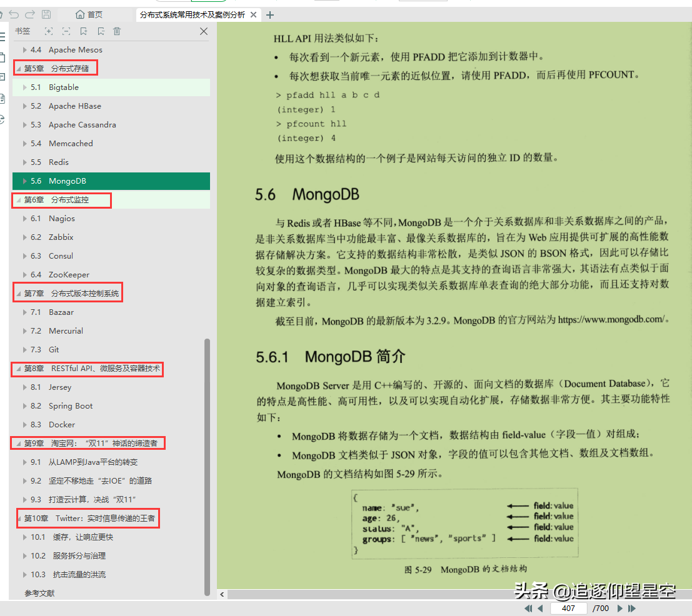This screenshot has height=616, width=692.
Task: Open bookmark 8.1 Jersey
Action: point(51,387)
